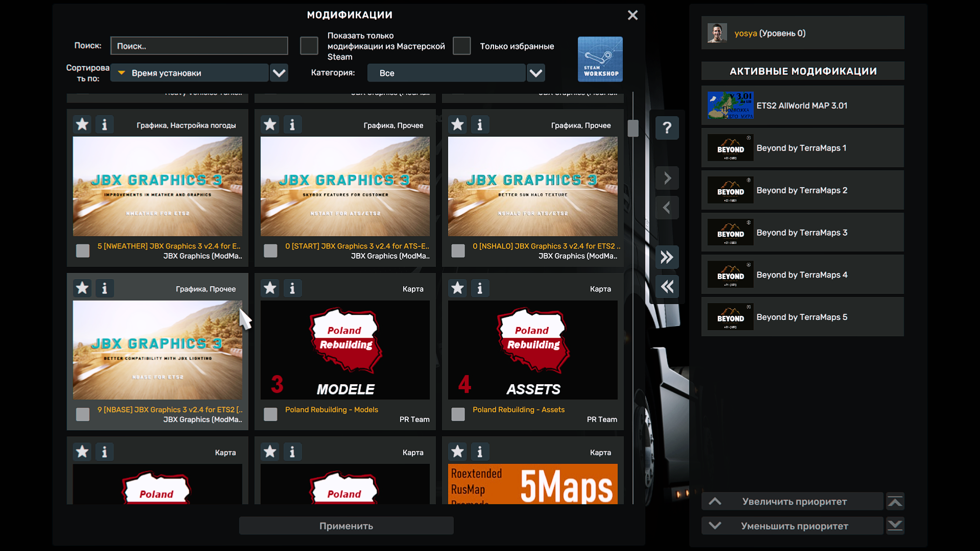Viewport: 980px width, 551px height.
Task: Open info for 5Maps Roextended mod
Action: (479, 452)
